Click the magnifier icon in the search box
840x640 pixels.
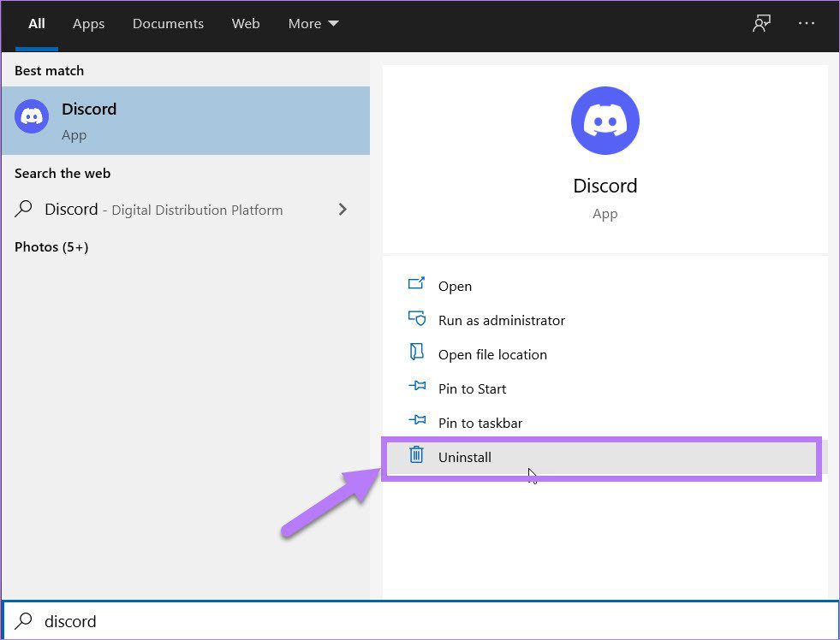(x=24, y=620)
